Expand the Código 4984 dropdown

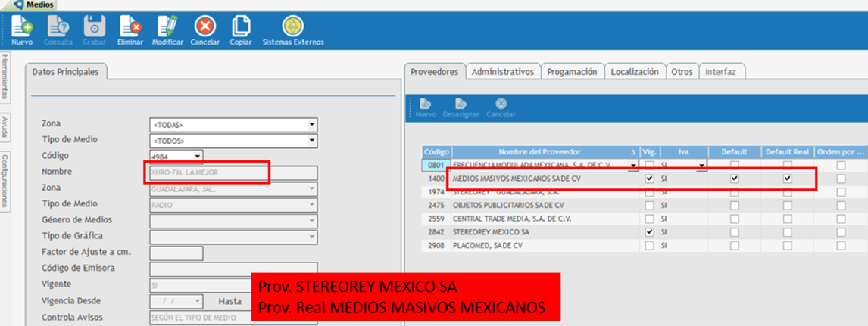pos(198,157)
